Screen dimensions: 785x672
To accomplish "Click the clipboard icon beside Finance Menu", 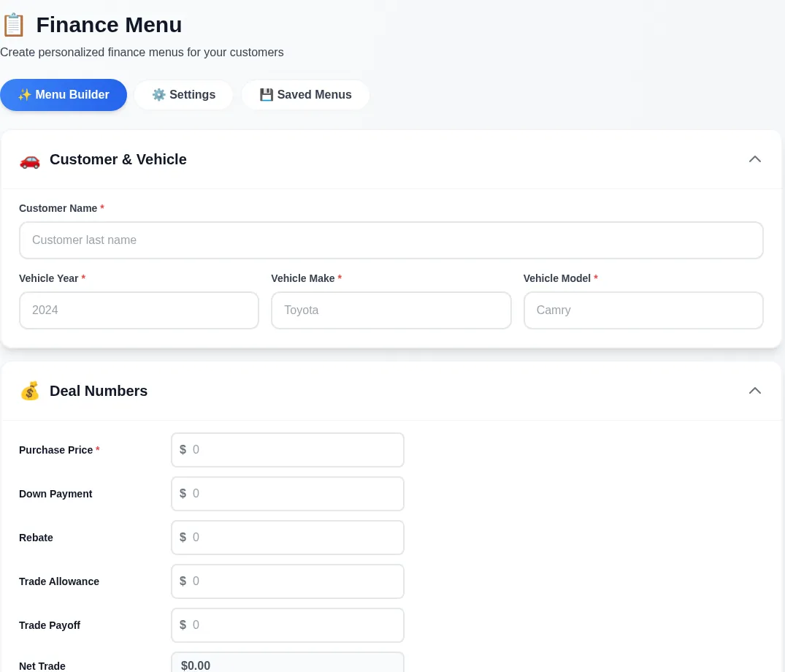I will click(x=14, y=25).
